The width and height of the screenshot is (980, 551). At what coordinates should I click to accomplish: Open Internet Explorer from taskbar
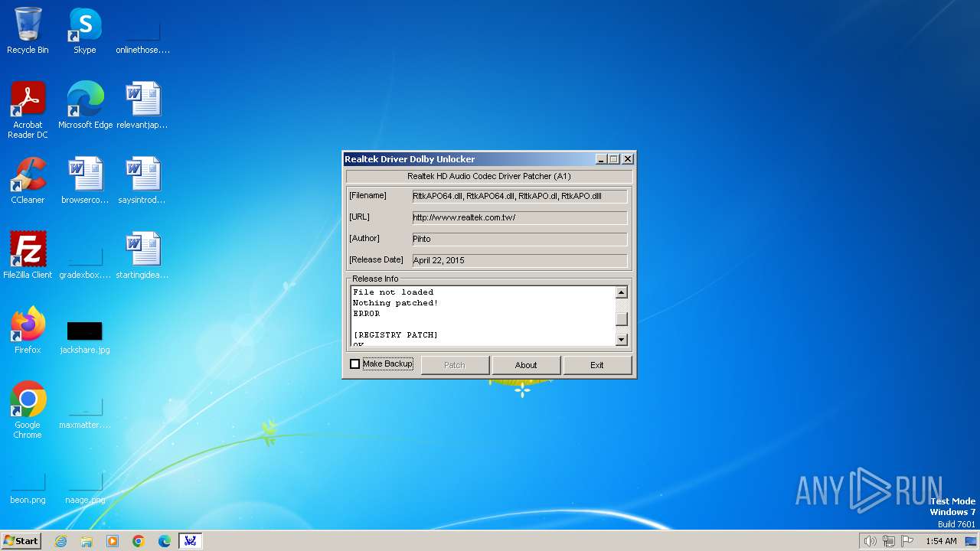tap(60, 541)
